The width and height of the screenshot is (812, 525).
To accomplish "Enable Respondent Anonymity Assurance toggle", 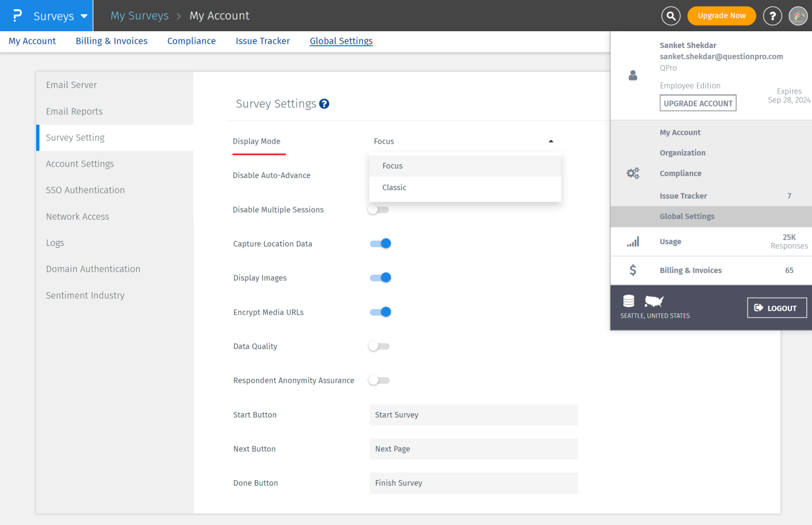I will 379,380.
